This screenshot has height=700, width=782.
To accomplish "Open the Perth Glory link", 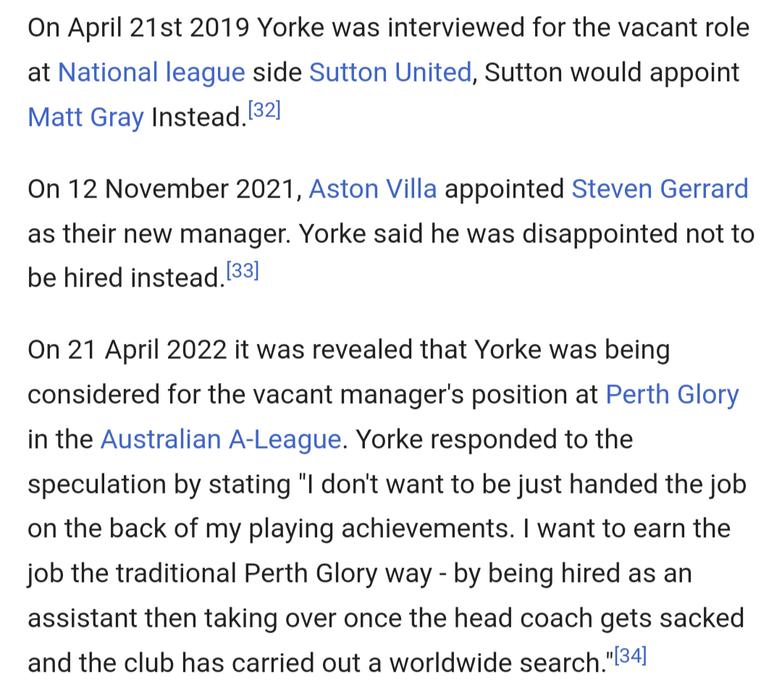I will [672, 395].
